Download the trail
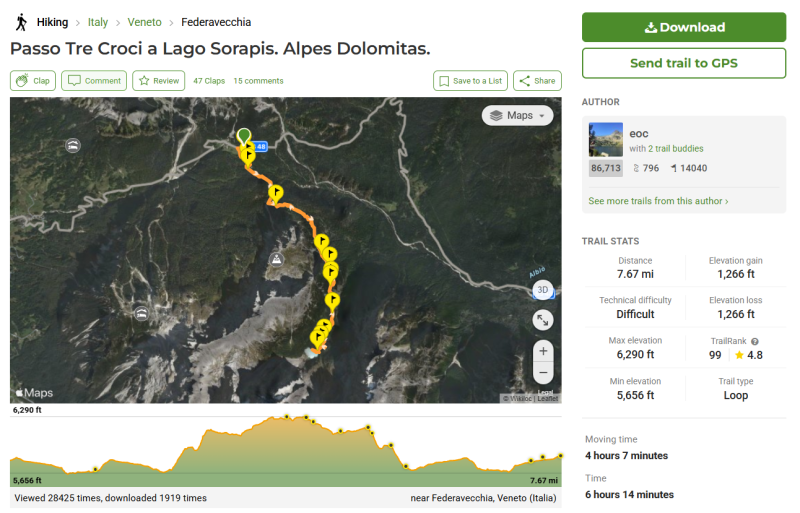Image resolution: width=800 pixels, height=513 pixels. coord(684,27)
